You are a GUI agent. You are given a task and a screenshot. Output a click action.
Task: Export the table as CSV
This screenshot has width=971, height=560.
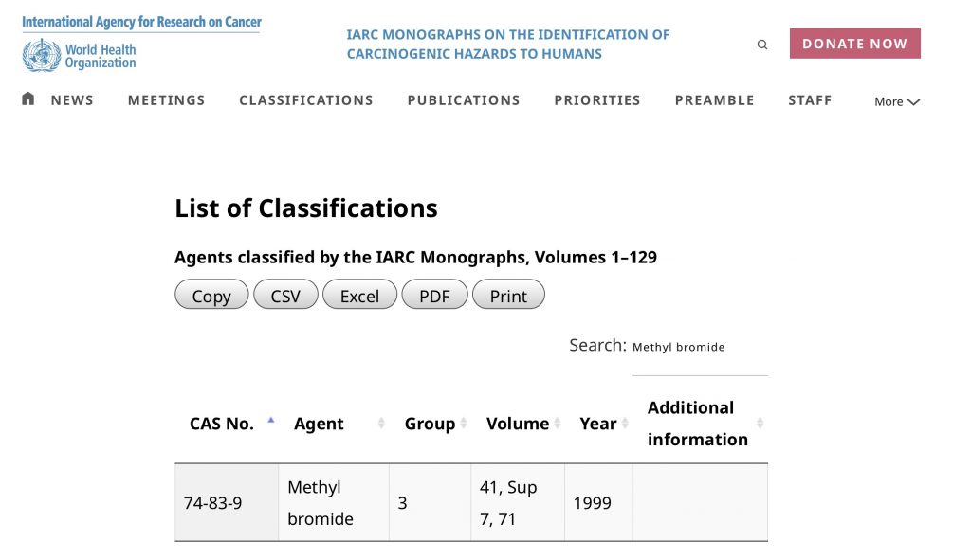[x=285, y=296]
